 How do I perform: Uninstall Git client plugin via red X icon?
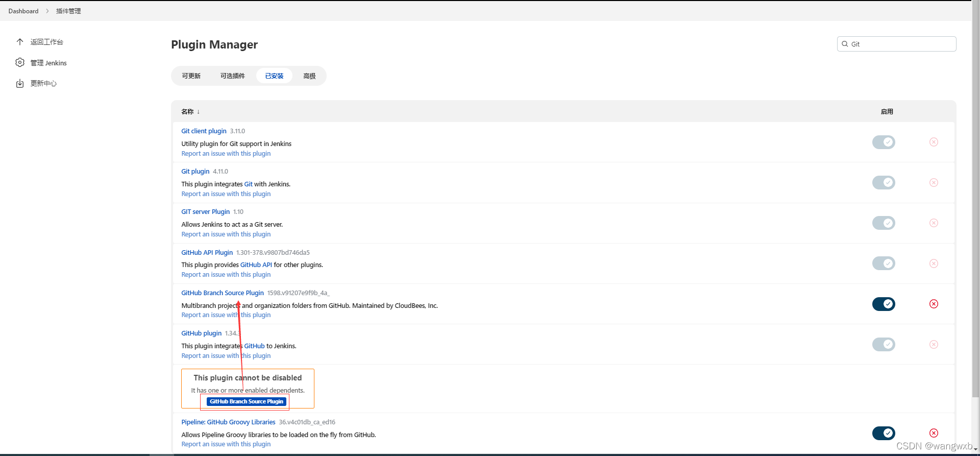(x=934, y=142)
